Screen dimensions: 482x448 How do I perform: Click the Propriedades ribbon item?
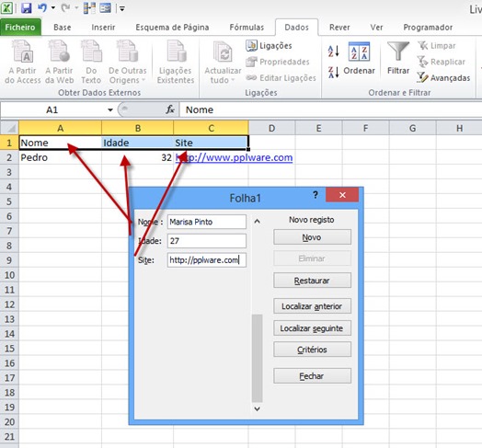pyautogui.click(x=278, y=62)
